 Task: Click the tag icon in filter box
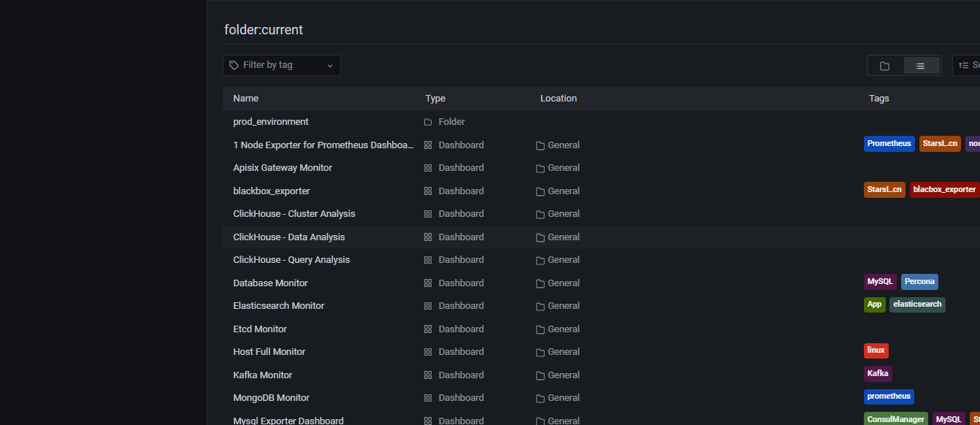[x=234, y=65]
